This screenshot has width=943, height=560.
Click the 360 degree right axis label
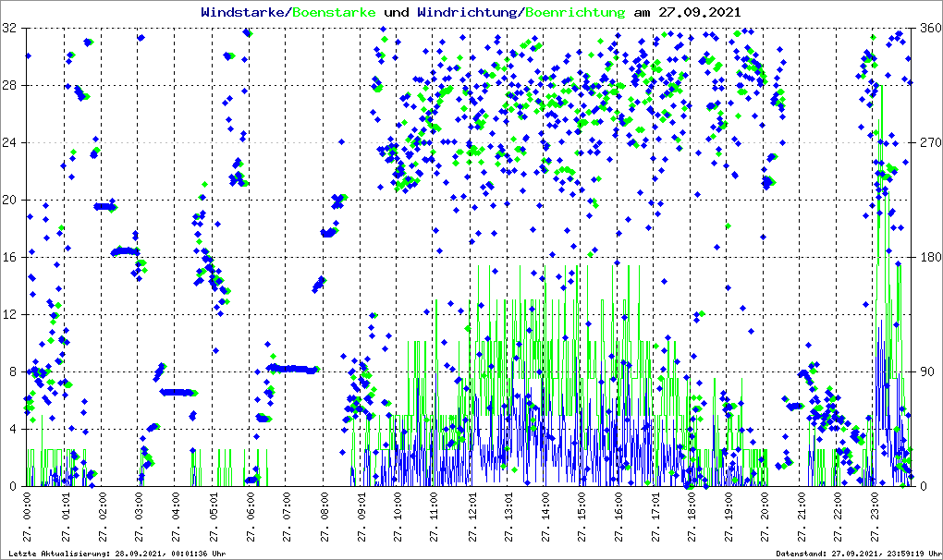coord(928,29)
